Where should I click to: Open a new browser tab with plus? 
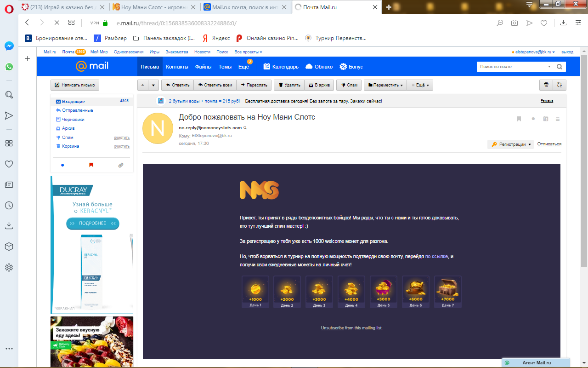coord(389,7)
